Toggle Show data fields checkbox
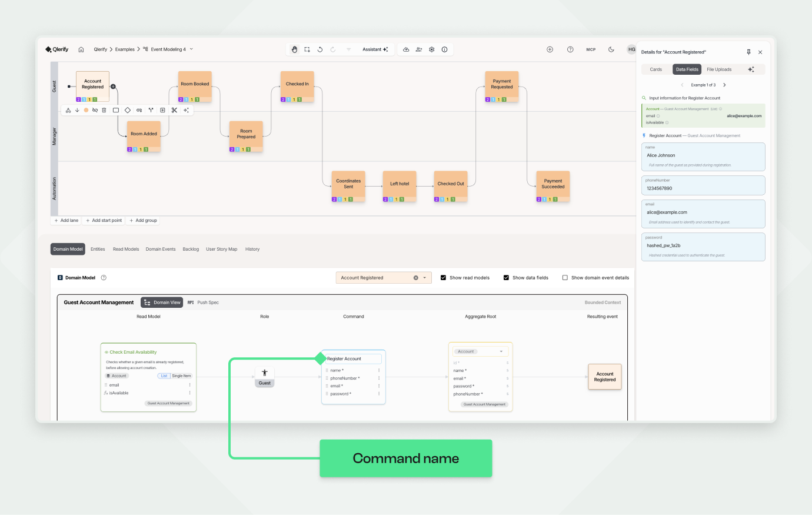 click(x=506, y=278)
